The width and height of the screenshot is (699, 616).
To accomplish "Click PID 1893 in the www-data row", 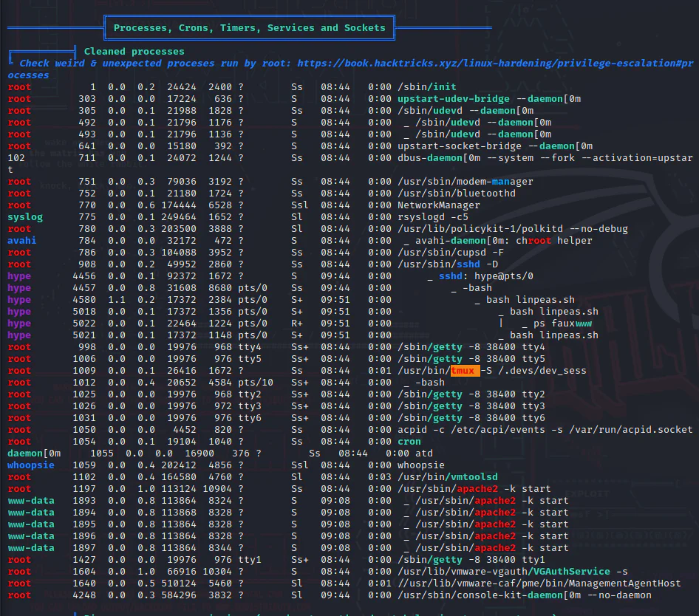I will (x=84, y=501).
